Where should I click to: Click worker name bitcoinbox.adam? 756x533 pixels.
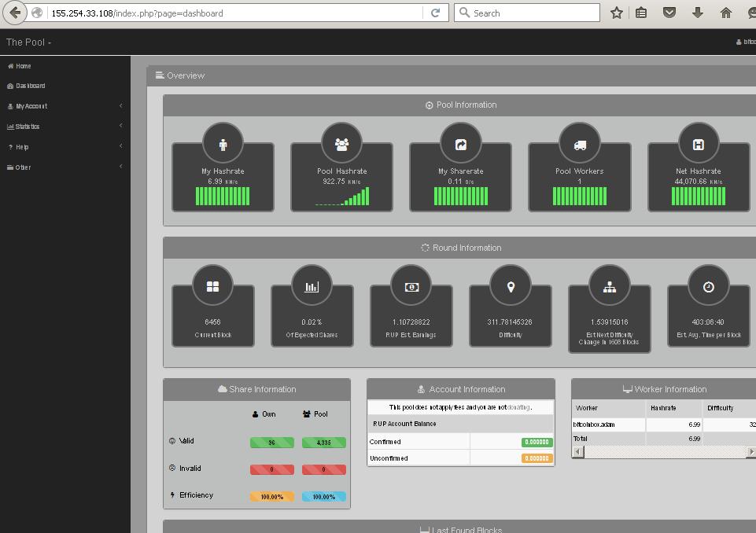pos(594,425)
